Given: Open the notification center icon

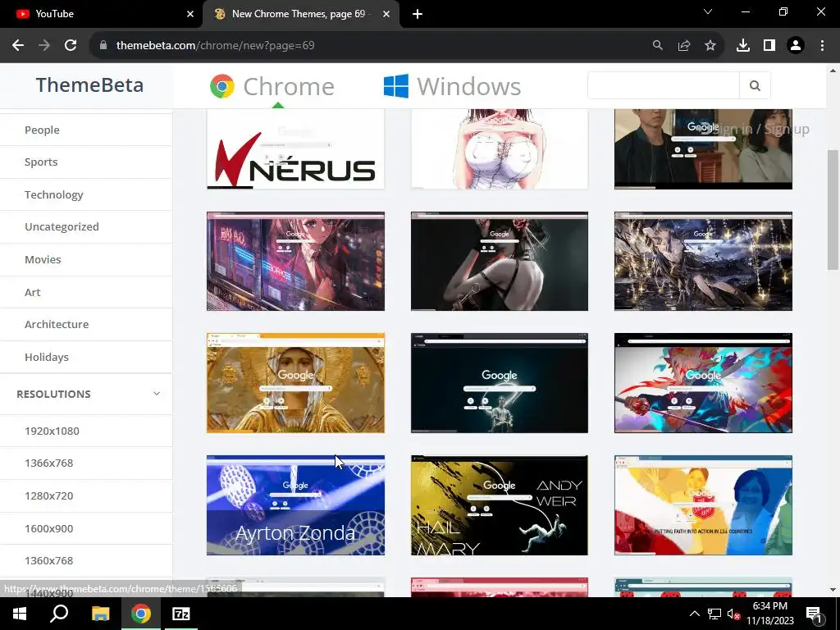Looking at the screenshot, I should pos(813,614).
